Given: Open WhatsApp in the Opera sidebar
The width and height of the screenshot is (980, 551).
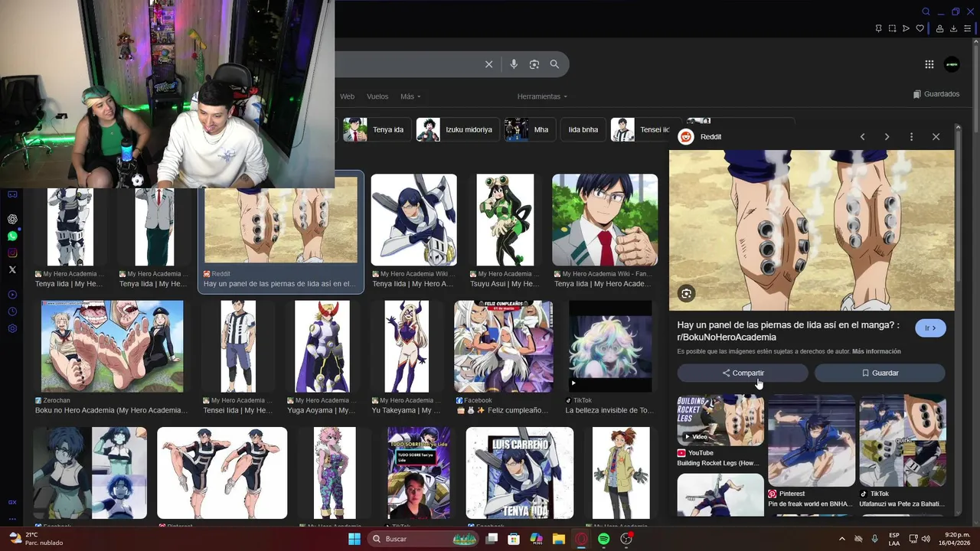Looking at the screenshot, I should pyautogui.click(x=12, y=236).
